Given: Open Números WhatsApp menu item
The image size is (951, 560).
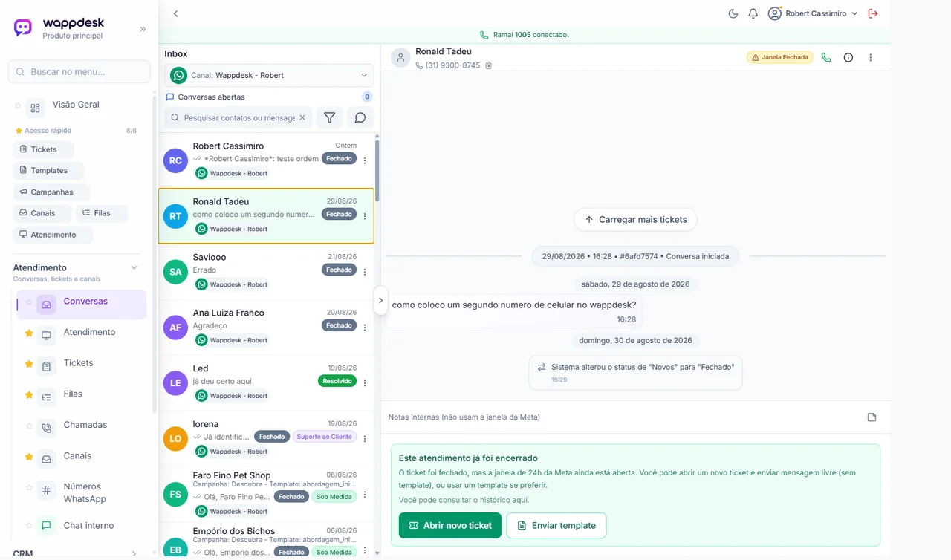Looking at the screenshot, I should coord(82,492).
